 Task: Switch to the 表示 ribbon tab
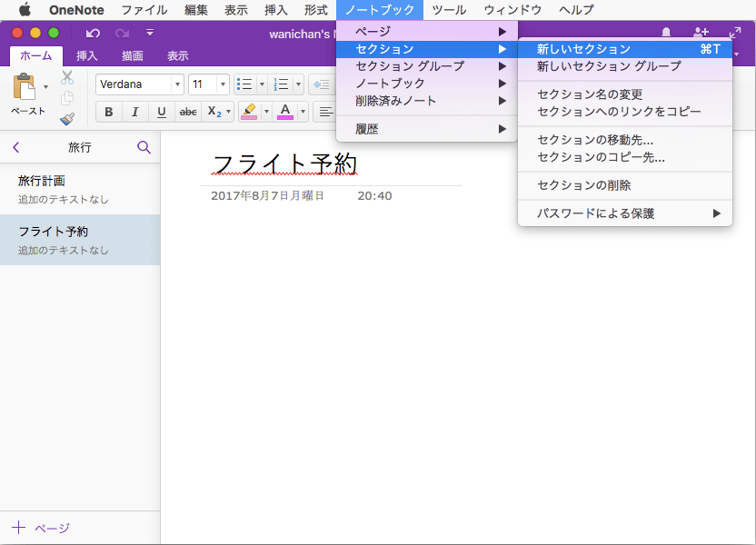(177, 56)
